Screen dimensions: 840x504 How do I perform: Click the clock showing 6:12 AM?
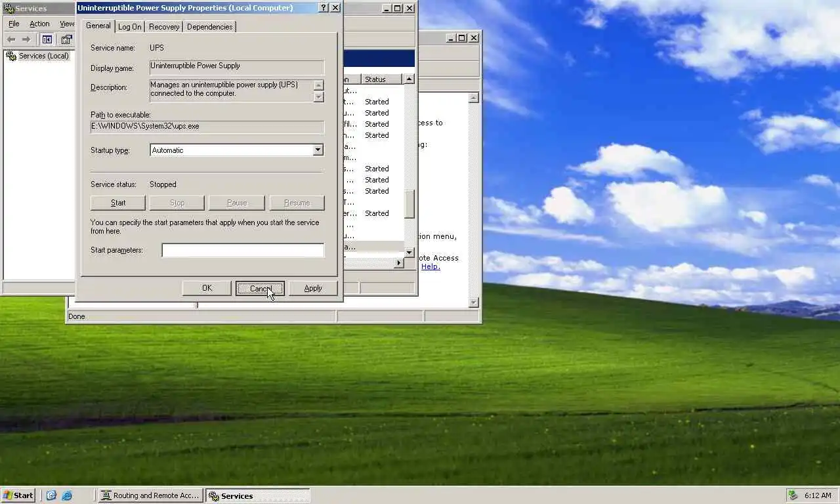(x=818, y=495)
